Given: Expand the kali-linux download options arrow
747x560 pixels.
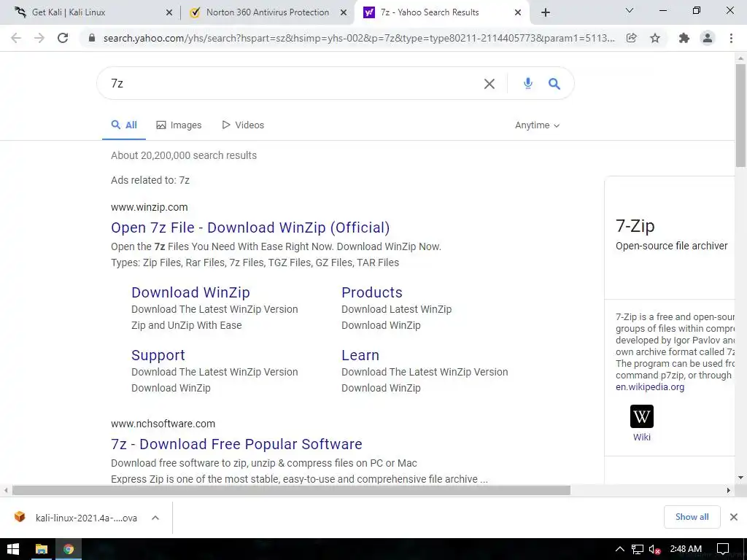Looking at the screenshot, I should coord(155,518).
